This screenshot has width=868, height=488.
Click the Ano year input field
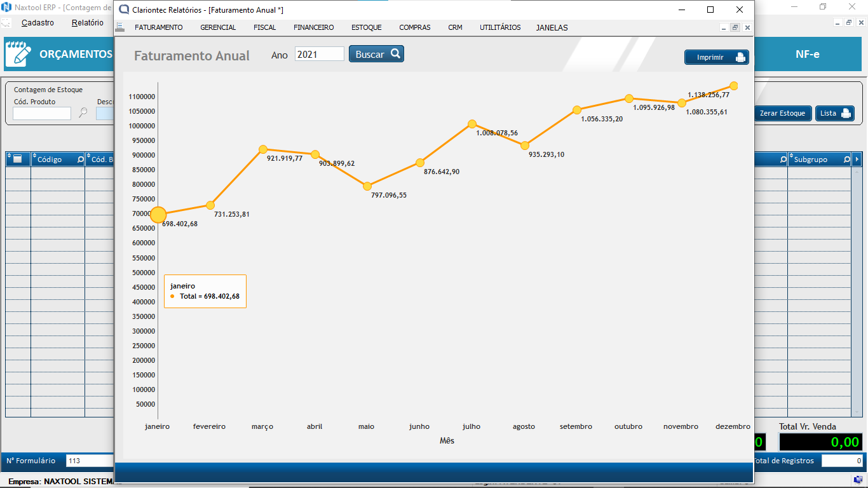point(319,55)
